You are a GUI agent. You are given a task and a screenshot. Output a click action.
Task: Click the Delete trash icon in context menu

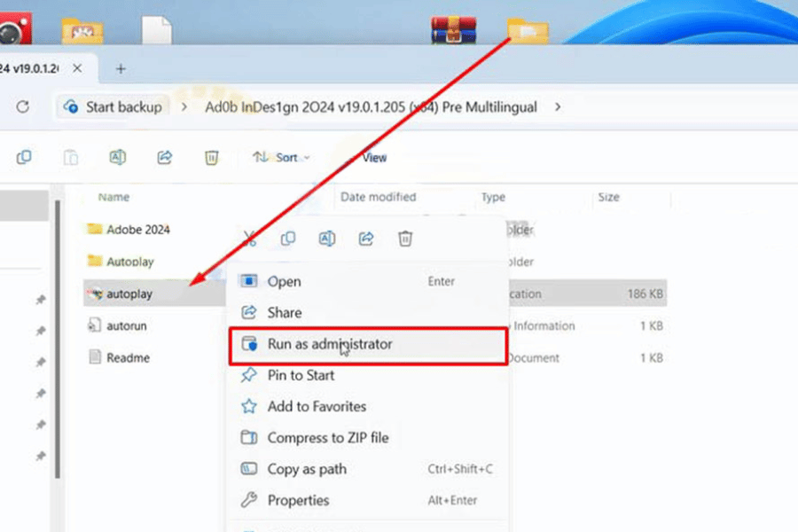[405, 239]
